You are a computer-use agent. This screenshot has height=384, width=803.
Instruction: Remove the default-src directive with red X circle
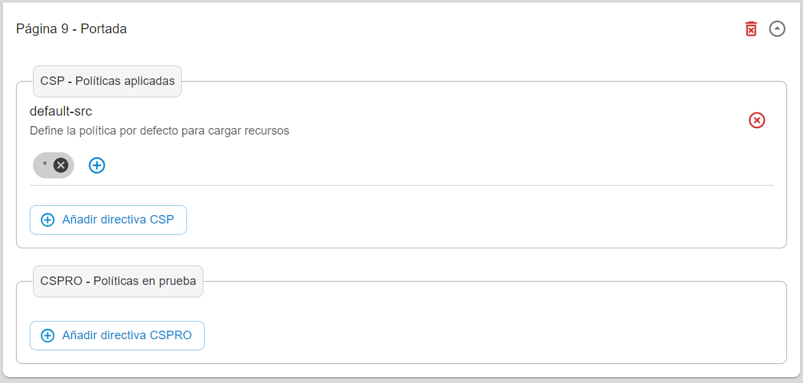(757, 120)
